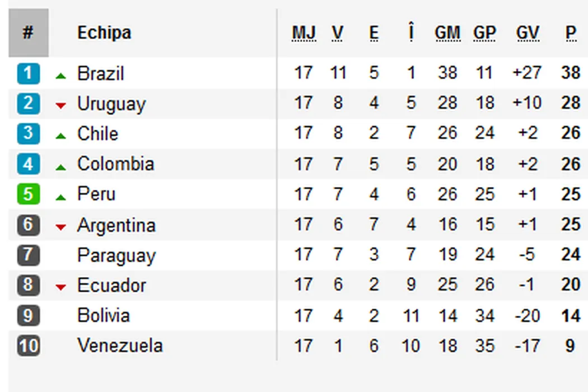The width and height of the screenshot is (588, 392).
Task: Open the Bolivia team link
Action: click(x=104, y=315)
